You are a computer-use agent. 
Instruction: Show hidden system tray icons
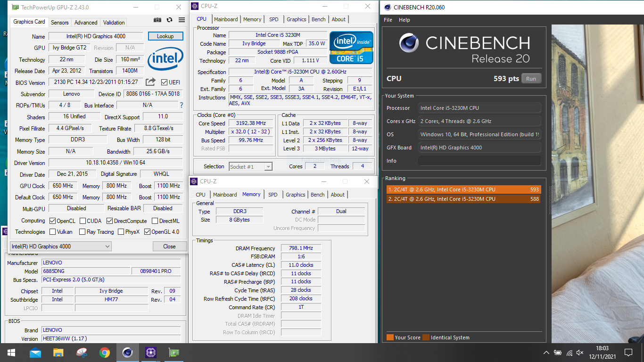tap(546, 352)
